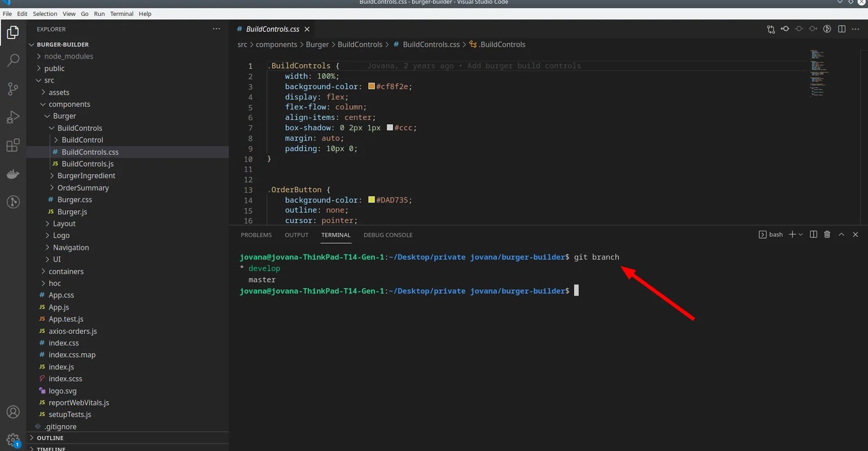Viewport: 868px width, 451px height.
Task: Collapse the src folder
Action: click(x=127, y=80)
